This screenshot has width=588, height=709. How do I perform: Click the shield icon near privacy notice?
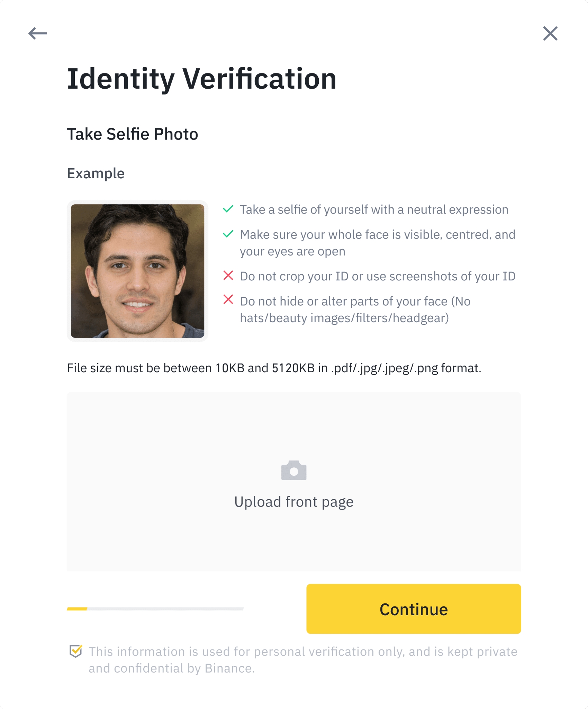tap(75, 651)
